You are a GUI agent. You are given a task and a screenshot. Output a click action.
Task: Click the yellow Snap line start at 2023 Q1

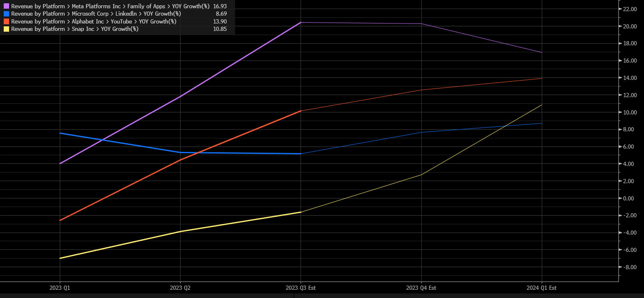click(x=60, y=258)
